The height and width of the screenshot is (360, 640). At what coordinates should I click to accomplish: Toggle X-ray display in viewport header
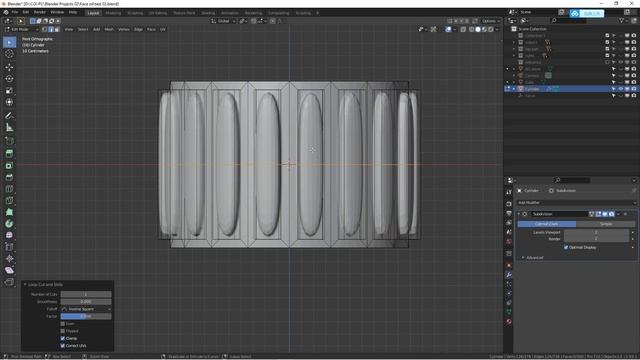click(x=463, y=29)
